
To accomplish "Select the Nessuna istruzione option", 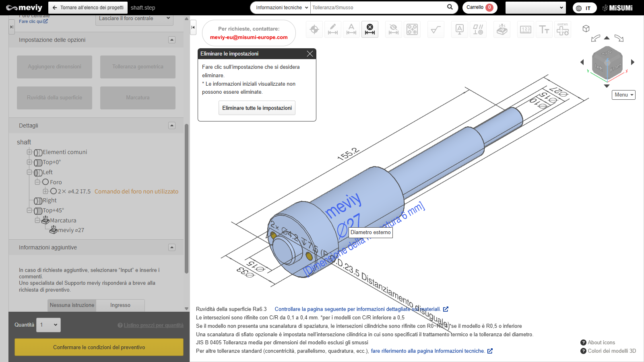I will point(72,305).
